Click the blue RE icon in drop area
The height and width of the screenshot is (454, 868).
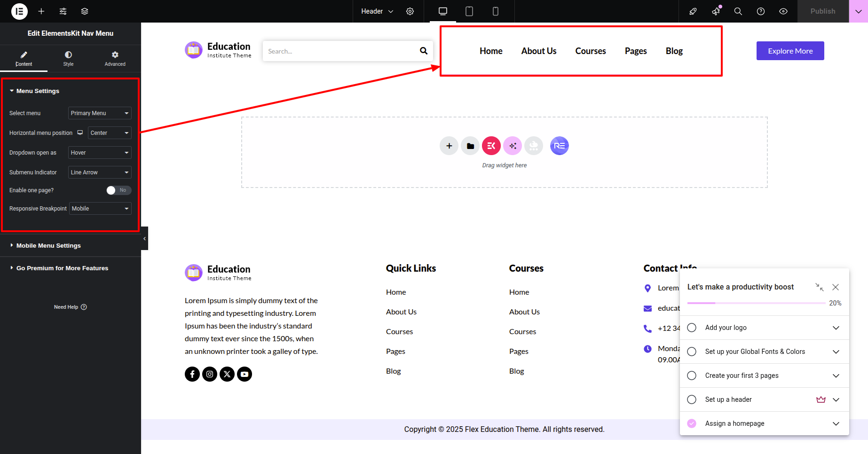point(560,146)
